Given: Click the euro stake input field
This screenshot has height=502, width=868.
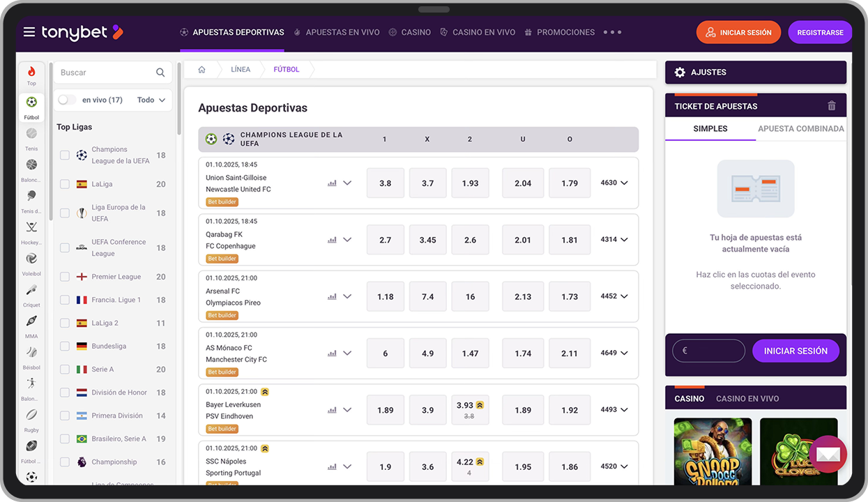Looking at the screenshot, I should 708,351.
